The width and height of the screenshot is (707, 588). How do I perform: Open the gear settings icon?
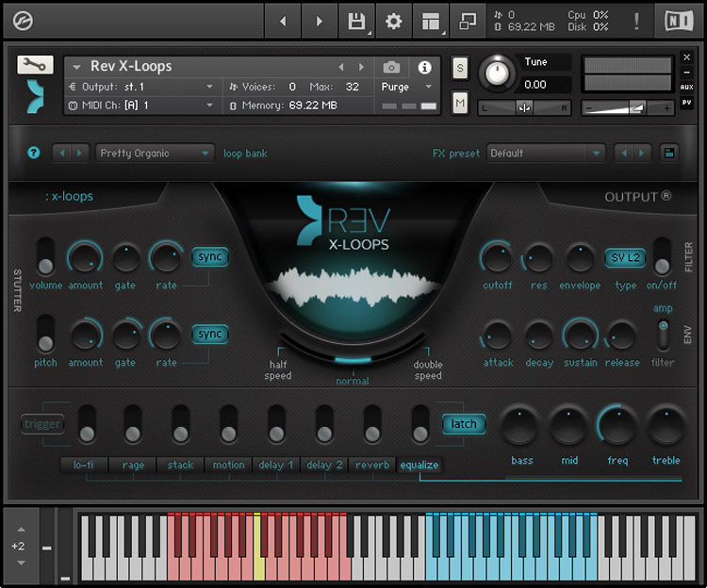(394, 21)
